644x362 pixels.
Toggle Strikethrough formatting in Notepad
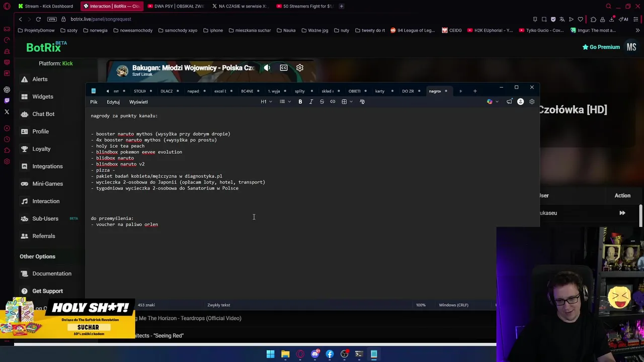click(x=322, y=102)
